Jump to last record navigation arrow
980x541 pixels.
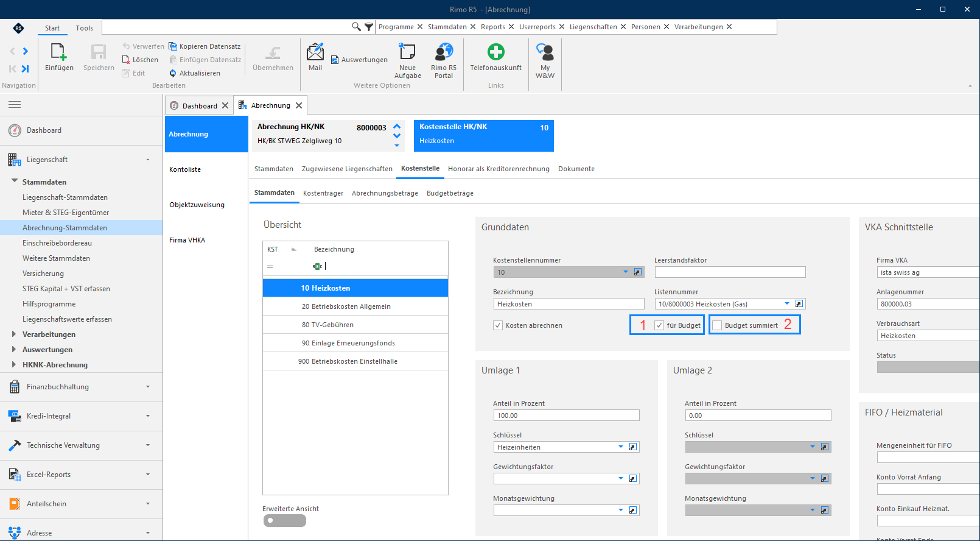pyautogui.click(x=26, y=69)
